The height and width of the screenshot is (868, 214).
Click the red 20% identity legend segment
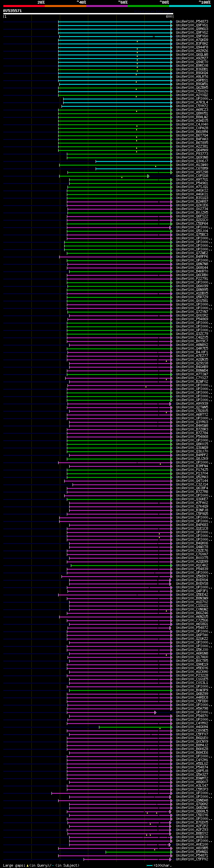[24, 6]
